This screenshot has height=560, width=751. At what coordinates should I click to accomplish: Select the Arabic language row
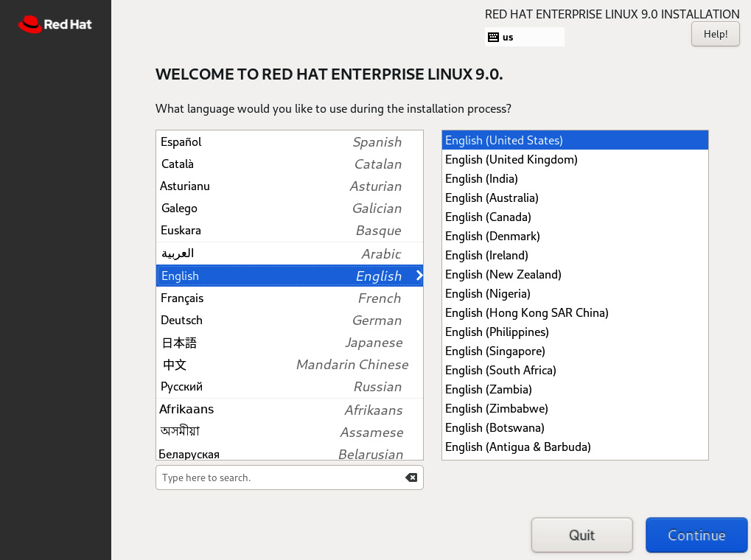tap(290, 253)
